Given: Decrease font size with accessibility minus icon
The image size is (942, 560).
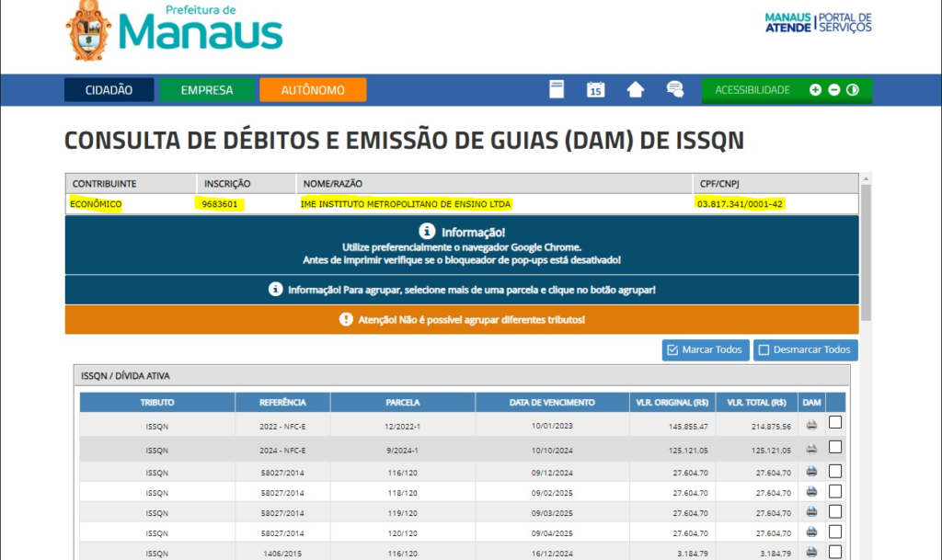Looking at the screenshot, I should pos(833,90).
